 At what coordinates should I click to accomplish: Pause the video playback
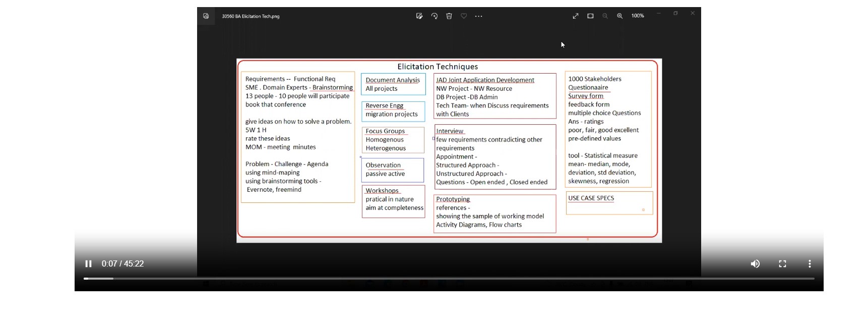[88, 264]
